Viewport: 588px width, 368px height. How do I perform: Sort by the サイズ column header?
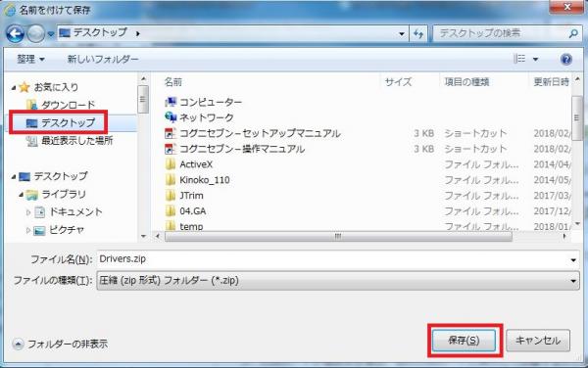398,82
